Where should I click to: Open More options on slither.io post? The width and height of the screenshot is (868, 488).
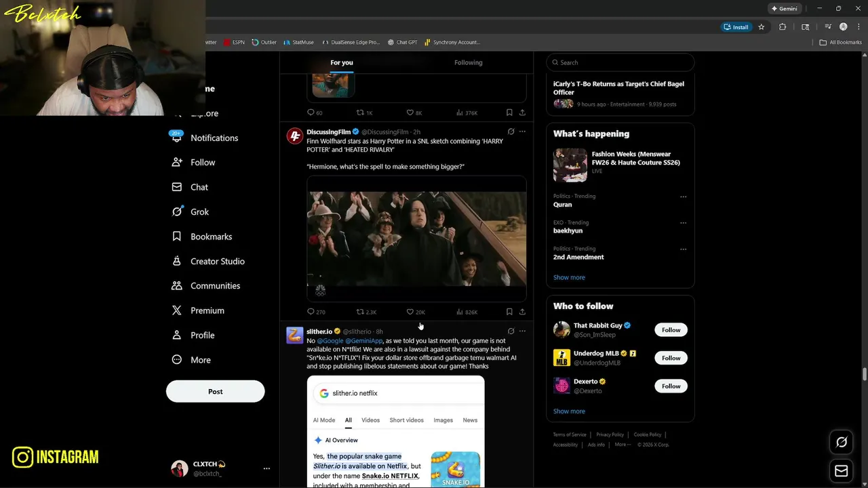click(522, 331)
